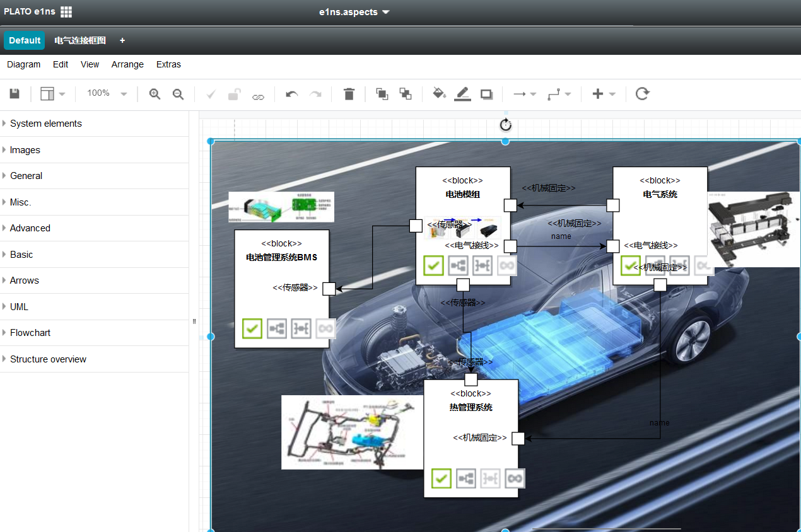Click the Undo arrow icon
Screen dimensions: 801x532
291,94
